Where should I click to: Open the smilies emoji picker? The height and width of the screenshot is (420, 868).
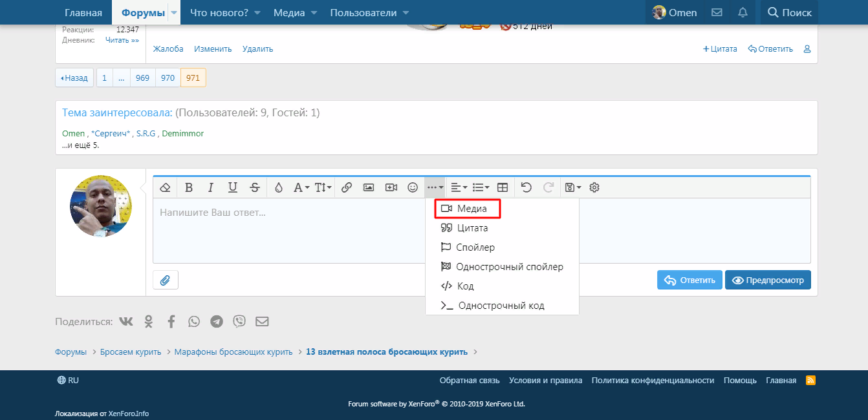click(413, 187)
